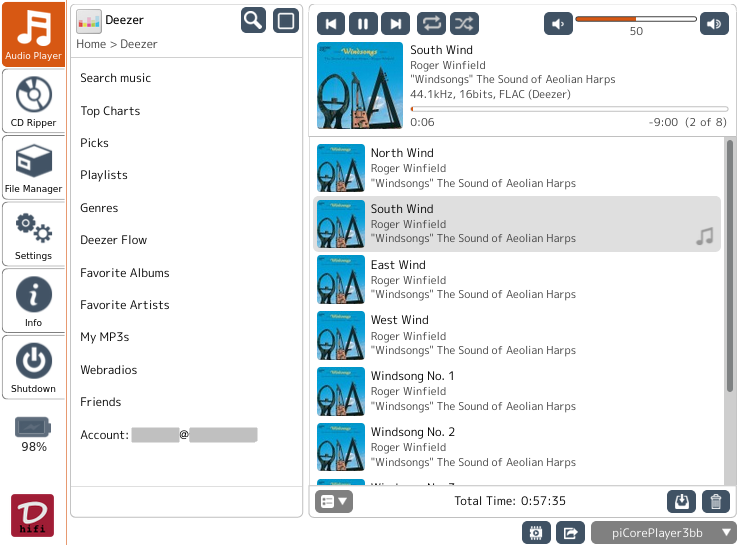
Task: Open My MP3s
Action: 105,337
